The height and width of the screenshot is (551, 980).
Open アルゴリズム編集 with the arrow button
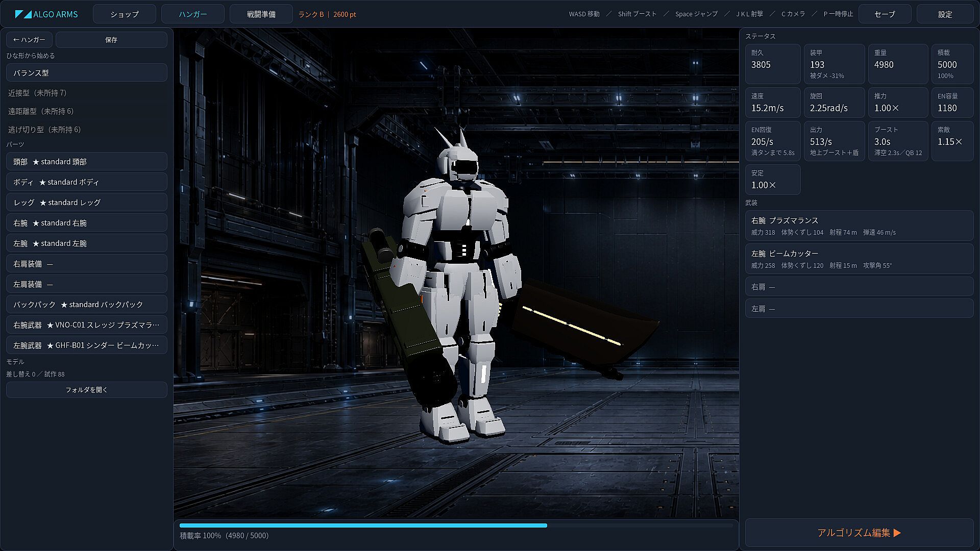click(860, 533)
